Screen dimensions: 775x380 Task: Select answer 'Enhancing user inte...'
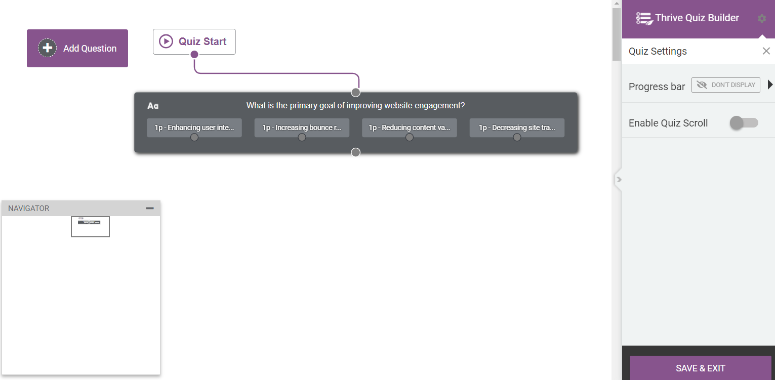point(194,127)
